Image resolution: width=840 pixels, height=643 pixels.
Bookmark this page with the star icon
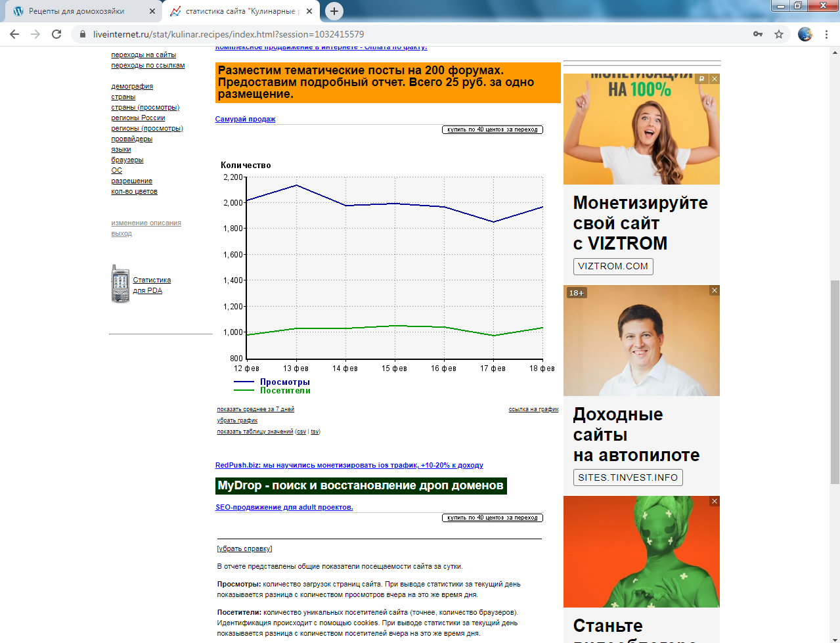tap(779, 34)
